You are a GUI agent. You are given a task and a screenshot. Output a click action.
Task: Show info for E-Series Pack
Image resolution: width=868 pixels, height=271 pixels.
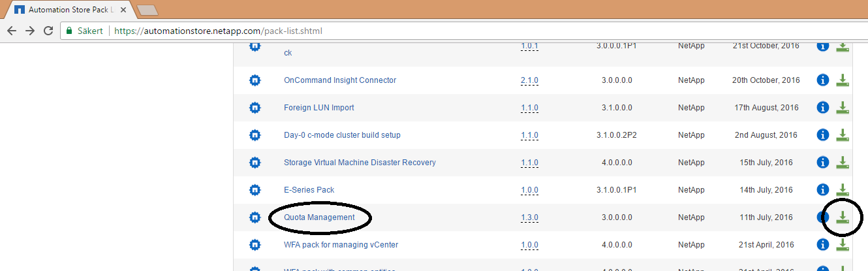click(823, 190)
